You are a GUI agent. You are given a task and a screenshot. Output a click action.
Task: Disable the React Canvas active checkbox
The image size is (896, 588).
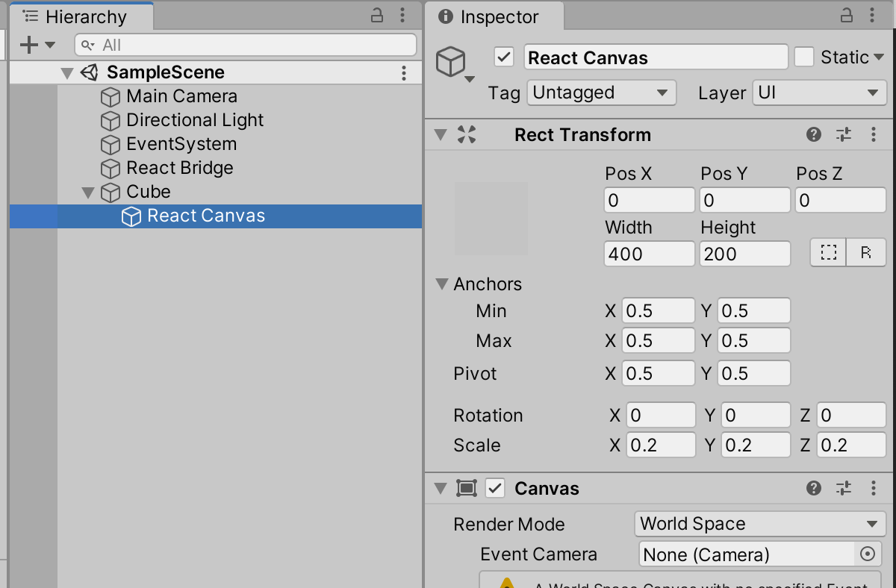pos(504,57)
